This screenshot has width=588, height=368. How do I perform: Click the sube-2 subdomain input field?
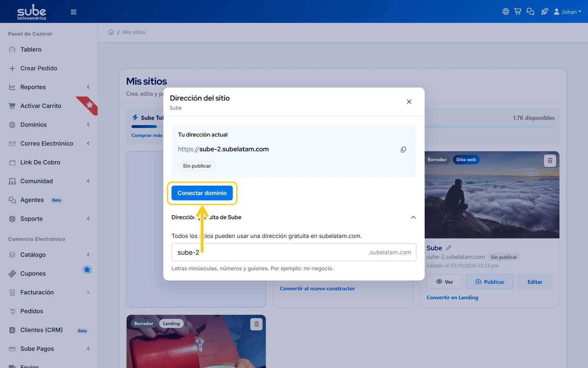[294, 252]
